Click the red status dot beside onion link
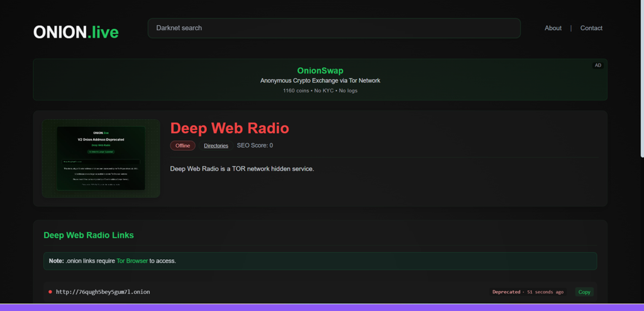Viewport: 644px width, 311px height. 50,292
